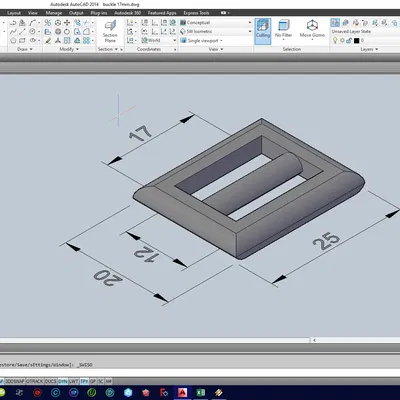Toggle 3DOSNAP in the status bar
Viewport: 400px width, 400px height.
coord(15,381)
